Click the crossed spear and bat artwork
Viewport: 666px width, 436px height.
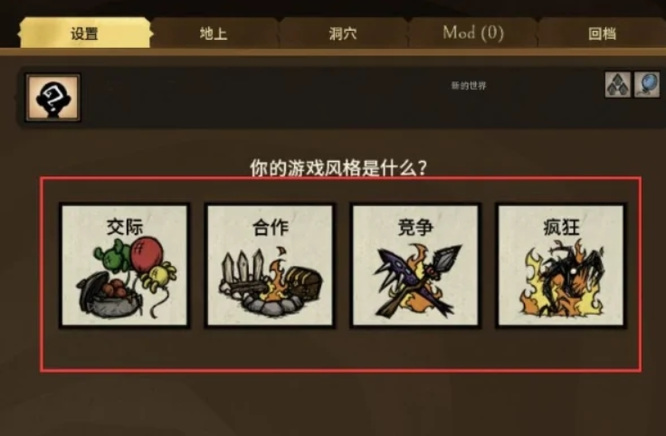pyautogui.click(x=416, y=281)
